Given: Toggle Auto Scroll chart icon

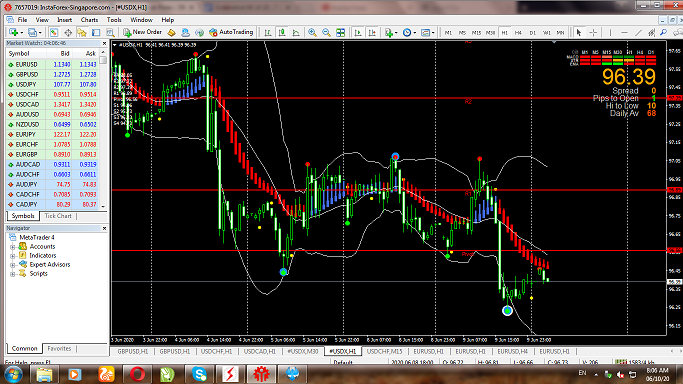Looking at the screenshot, I should pos(358,32).
